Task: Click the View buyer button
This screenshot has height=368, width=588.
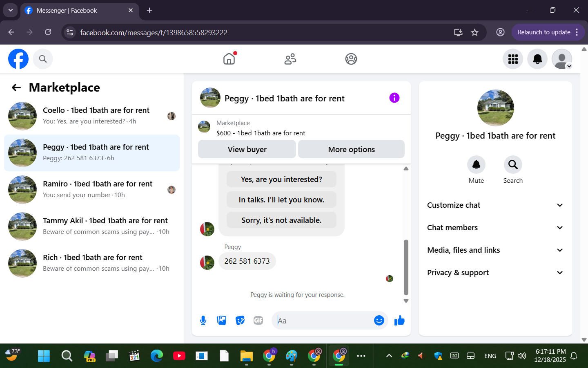Action: pos(247,149)
